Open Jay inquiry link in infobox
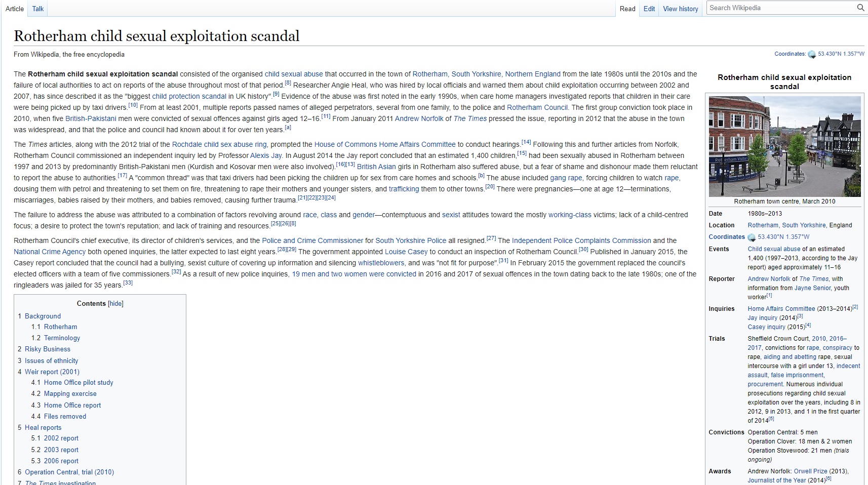Image resolution: width=868 pixels, height=485 pixels. 762,318
